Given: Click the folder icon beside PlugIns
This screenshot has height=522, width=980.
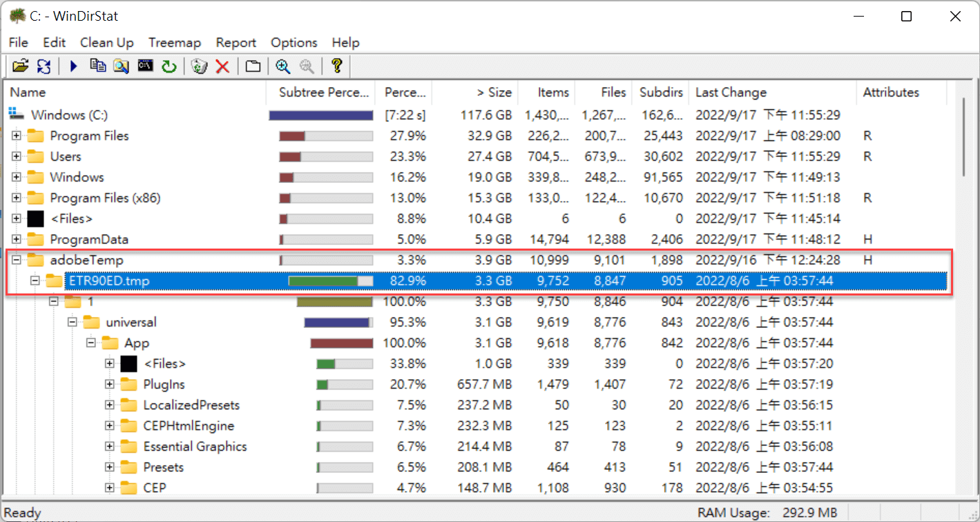Looking at the screenshot, I should click(129, 385).
